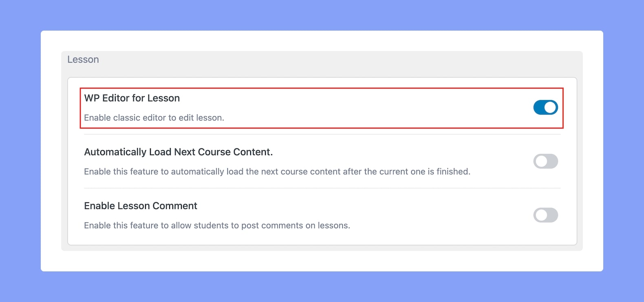
Task: Click the knob of the Load Next Content switch
Action: click(x=541, y=161)
